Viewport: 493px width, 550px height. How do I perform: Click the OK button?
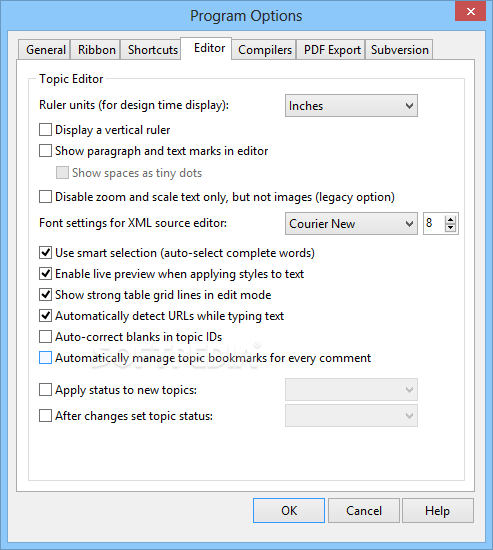(289, 510)
